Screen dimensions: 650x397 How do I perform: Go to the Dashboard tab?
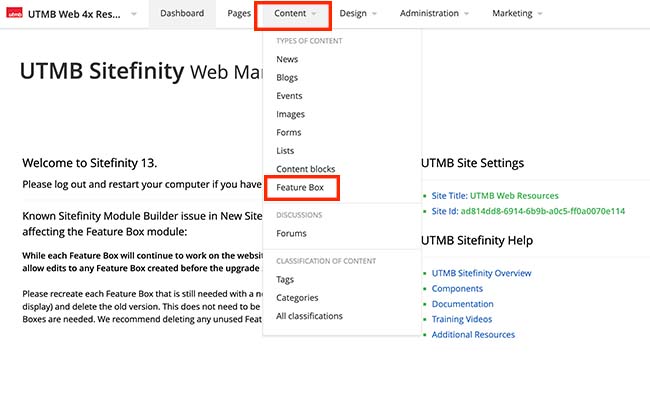182,13
